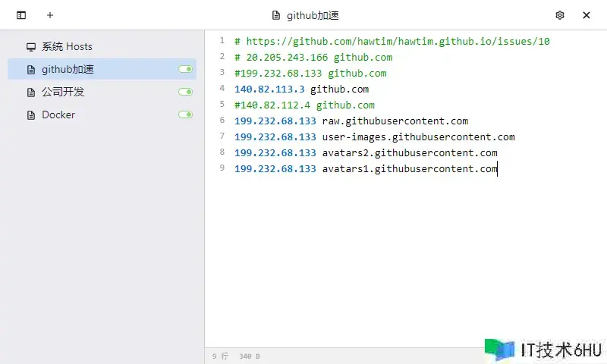Close the window with the X button

point(587,15)
